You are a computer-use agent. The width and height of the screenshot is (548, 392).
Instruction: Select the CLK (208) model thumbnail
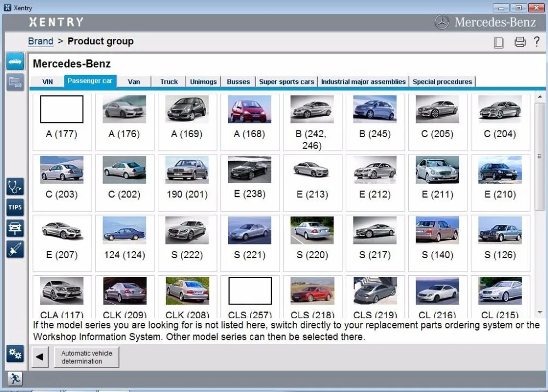tap(187, 291)
